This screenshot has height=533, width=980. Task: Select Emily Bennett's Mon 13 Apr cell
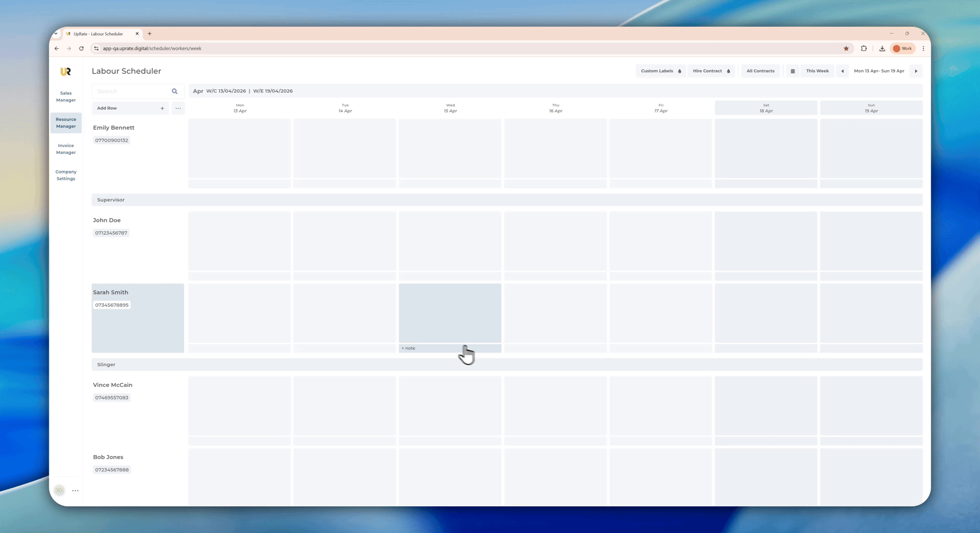pos(239,149)
